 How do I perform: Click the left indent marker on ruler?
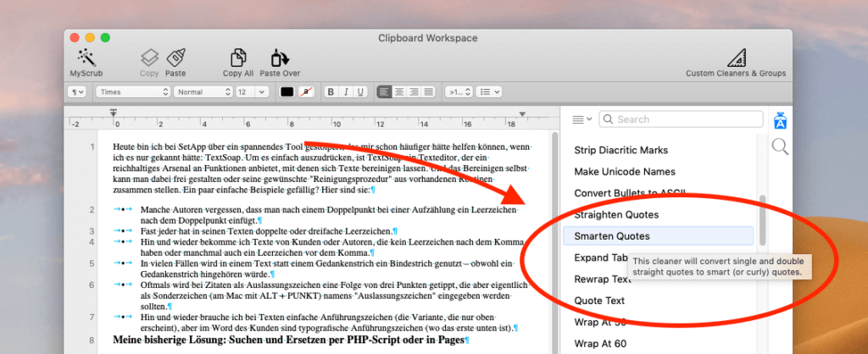point(114,113)
